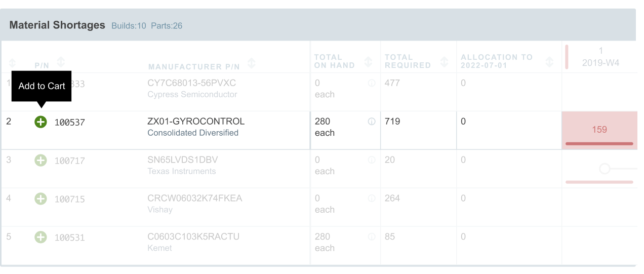Sort by P/N column arrows
The image size is (644, 274).
(x=61, y=62)
